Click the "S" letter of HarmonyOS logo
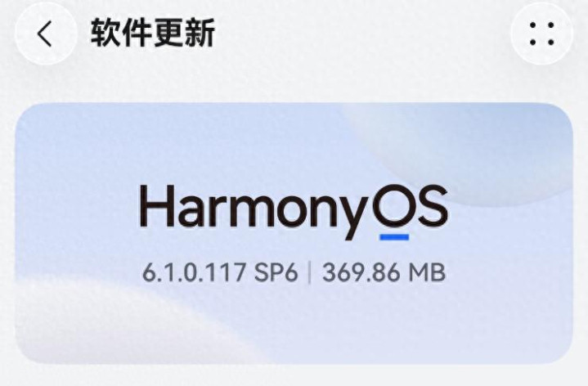The image size is (588, 386). click(433, 205)
